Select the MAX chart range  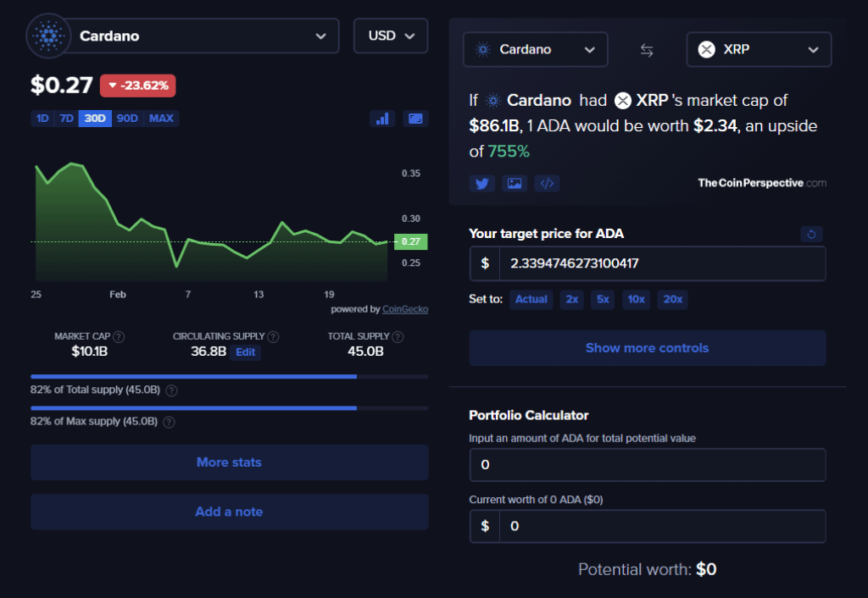point(161,119)
